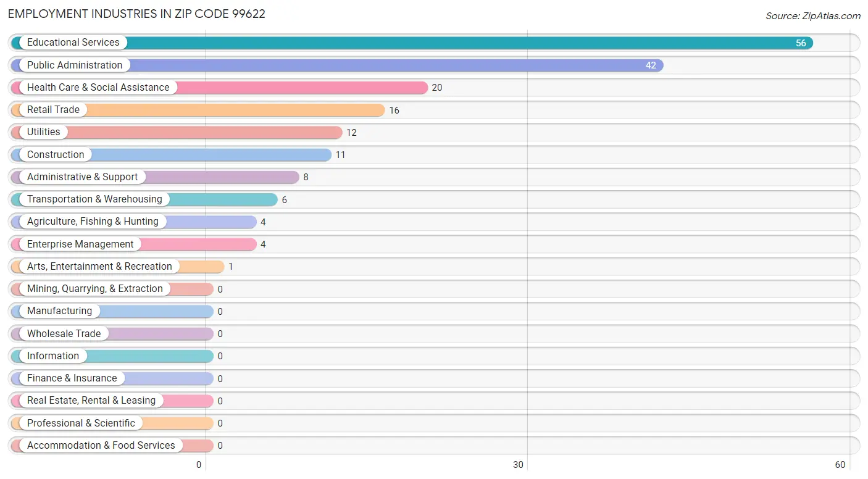
Task: Click the x-axis label 60
Action: click(x=840, y=465)
